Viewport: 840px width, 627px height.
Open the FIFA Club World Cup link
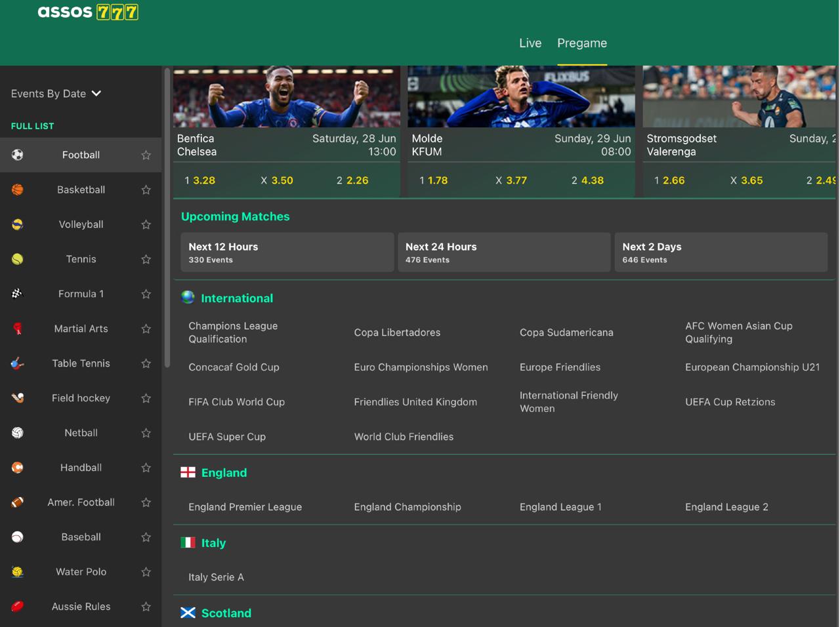[236, 402]
